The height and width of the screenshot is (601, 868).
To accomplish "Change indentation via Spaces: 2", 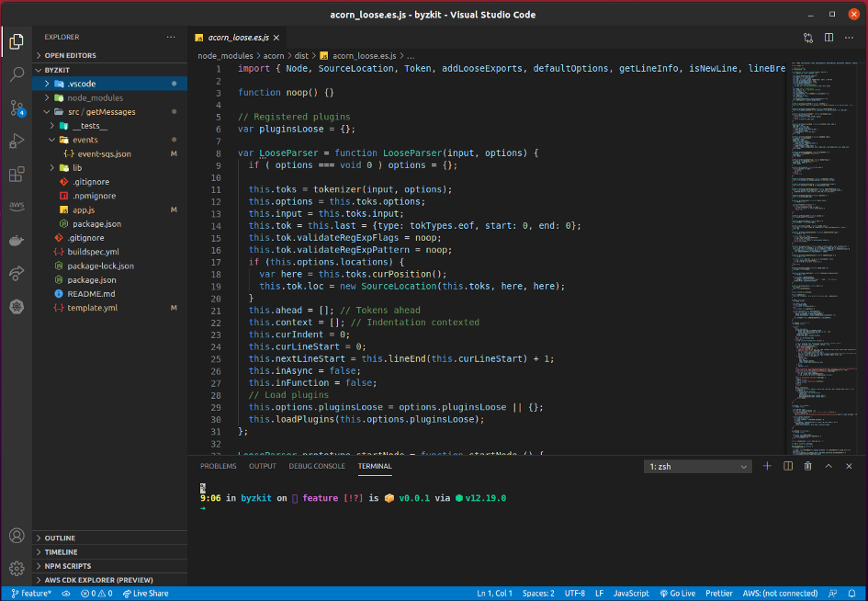I will click(x=538, y=594).
